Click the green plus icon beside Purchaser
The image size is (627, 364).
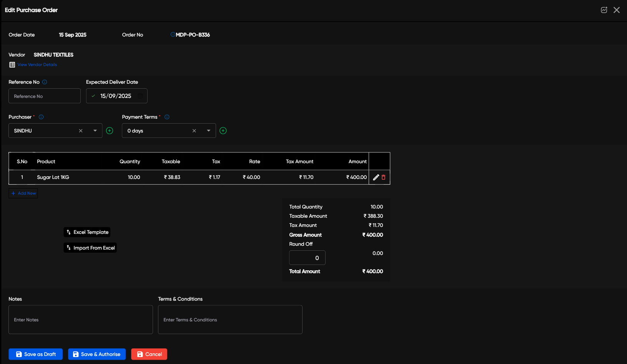(110, 131)
